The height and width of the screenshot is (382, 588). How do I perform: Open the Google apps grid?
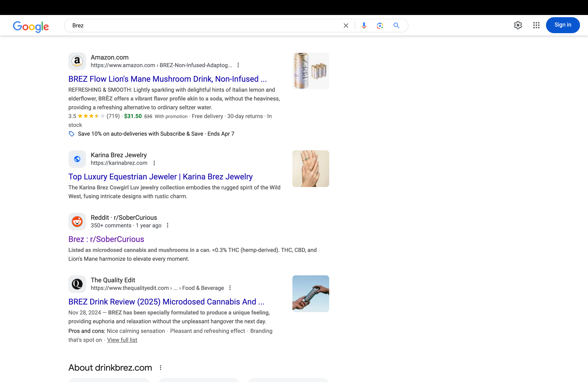pyautogui.click(x=536, y=25)
